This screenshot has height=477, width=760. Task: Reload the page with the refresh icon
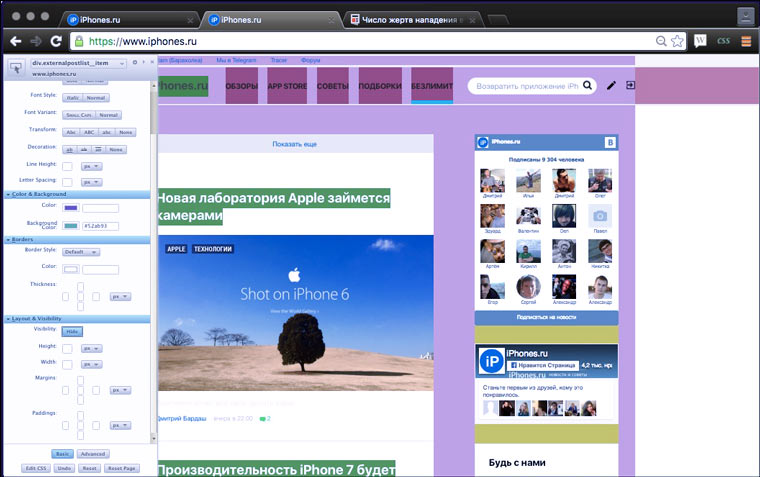click(56, 41)
